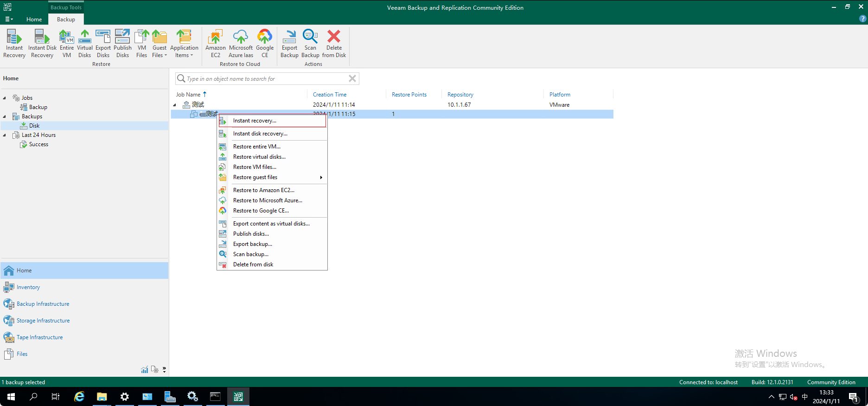Viewport: 868px width, 406px height.
Task: Switch to the Home ribbon tab
Action: click(x=34, y=19)
